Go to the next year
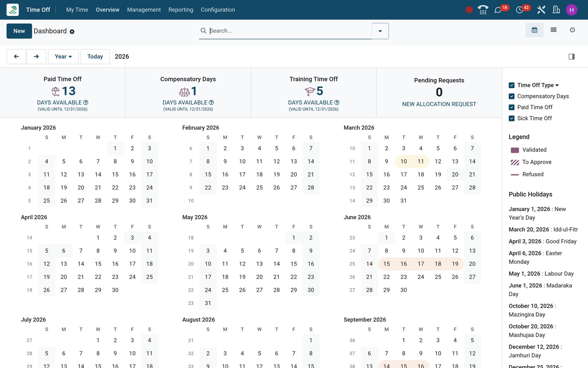588x368 pixels. (x=36, y=57)
